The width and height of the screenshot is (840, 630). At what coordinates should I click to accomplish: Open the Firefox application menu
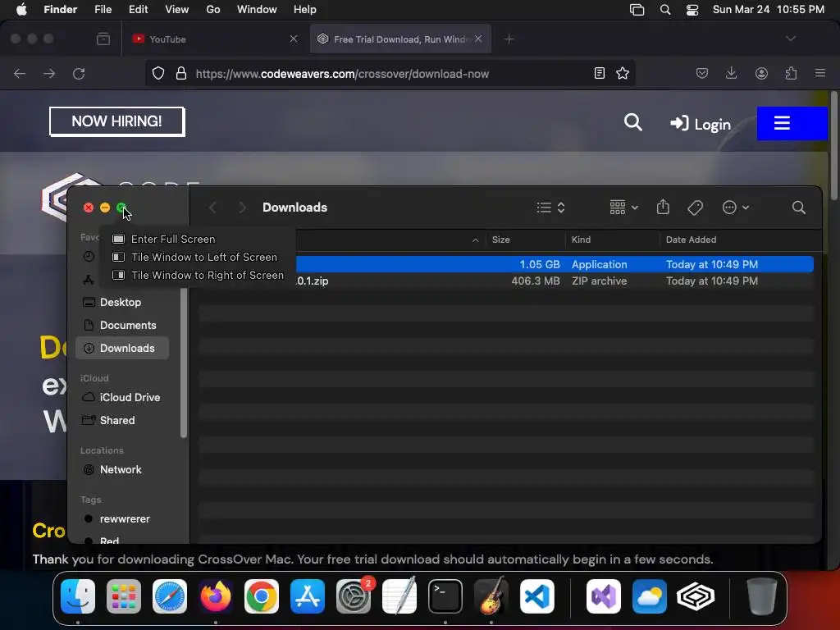click(820, 73)
